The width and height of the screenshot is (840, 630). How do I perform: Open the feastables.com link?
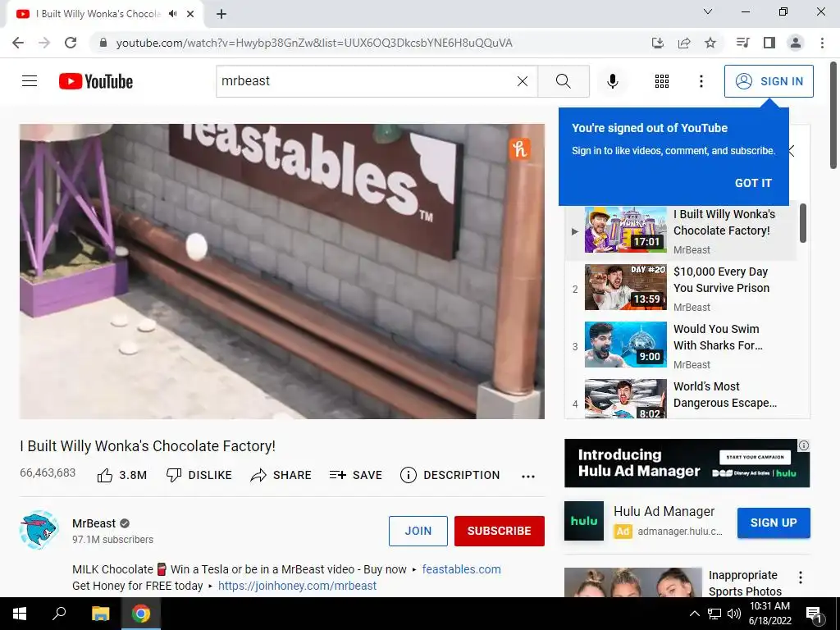point(461,569)
